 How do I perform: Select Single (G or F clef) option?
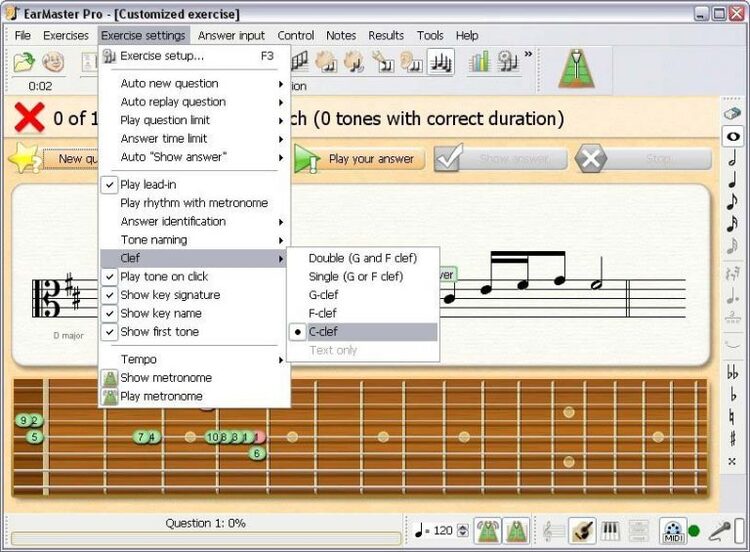pyautogui.click(x=355, y=277)
